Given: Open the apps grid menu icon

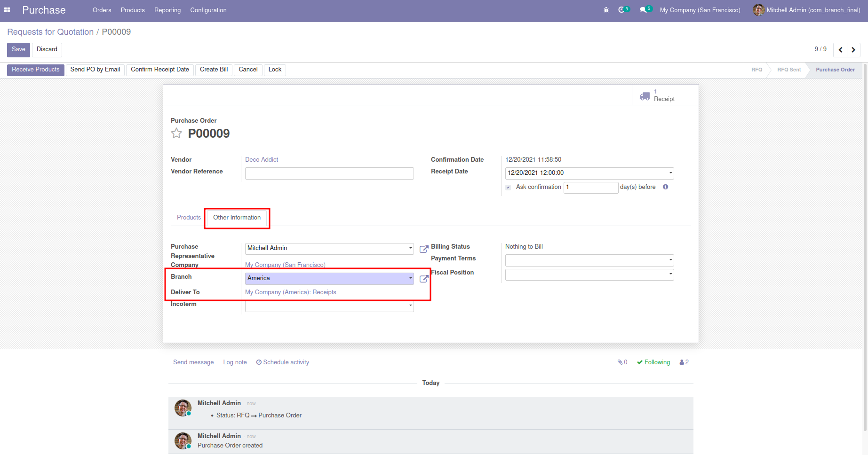Looking at the screenshot, I should tap(7, 10).
